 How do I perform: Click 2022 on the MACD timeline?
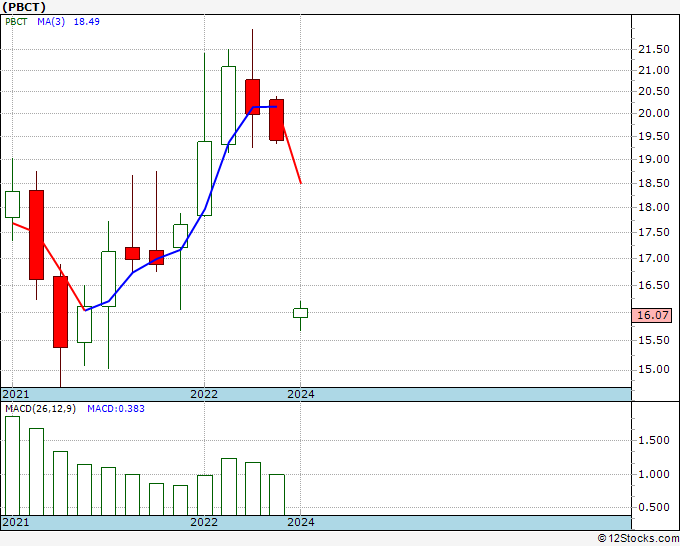pyautogui.click(x=204, y=522)
